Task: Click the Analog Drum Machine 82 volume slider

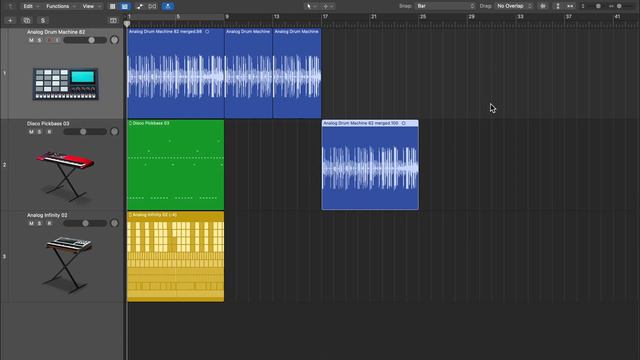Action: click(x=85, y=40)
